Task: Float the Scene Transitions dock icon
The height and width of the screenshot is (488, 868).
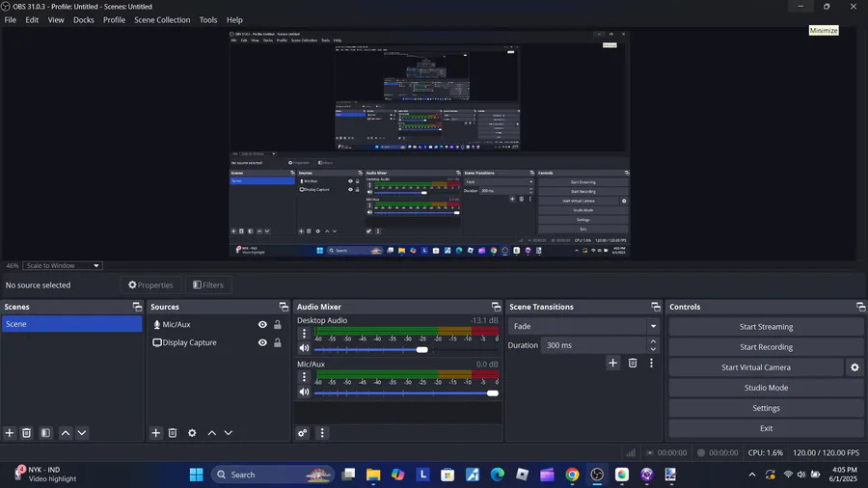Action: click(x=656, y=307)
